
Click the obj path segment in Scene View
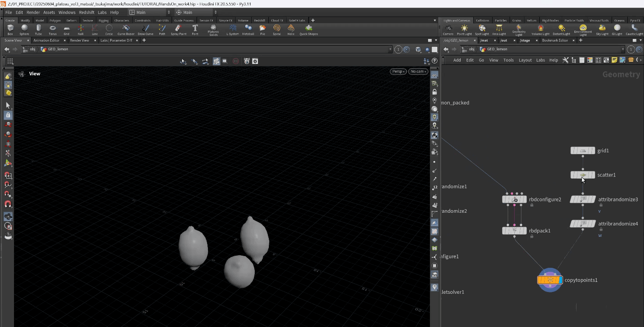pyautogui.click(x=32, y=49)
